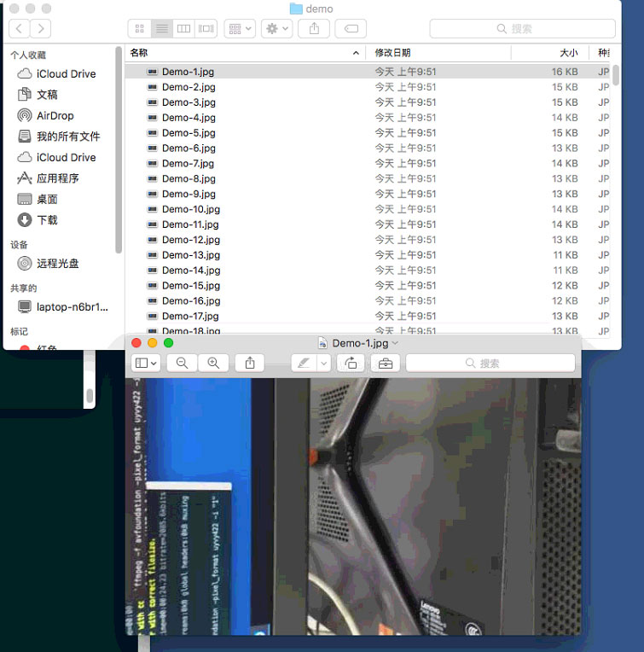Switch Finder to column view
The width and height of the screenshot is (644, 652).
183,29
